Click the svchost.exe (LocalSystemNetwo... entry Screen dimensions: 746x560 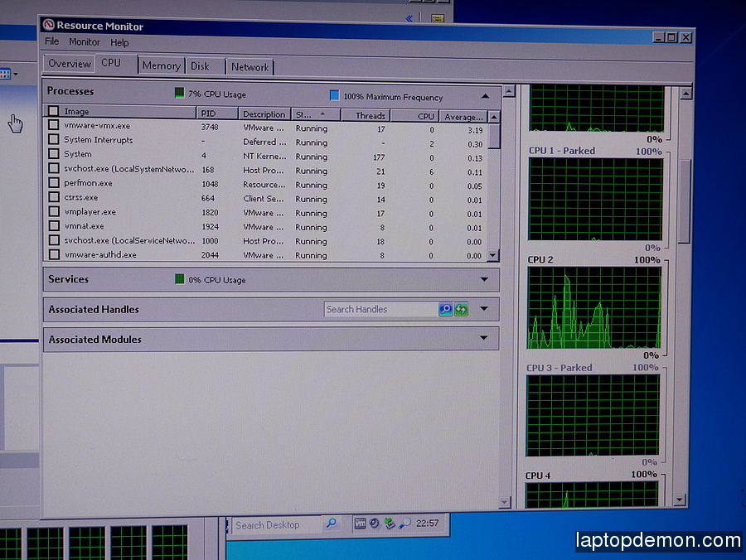[x=129, y=169]
